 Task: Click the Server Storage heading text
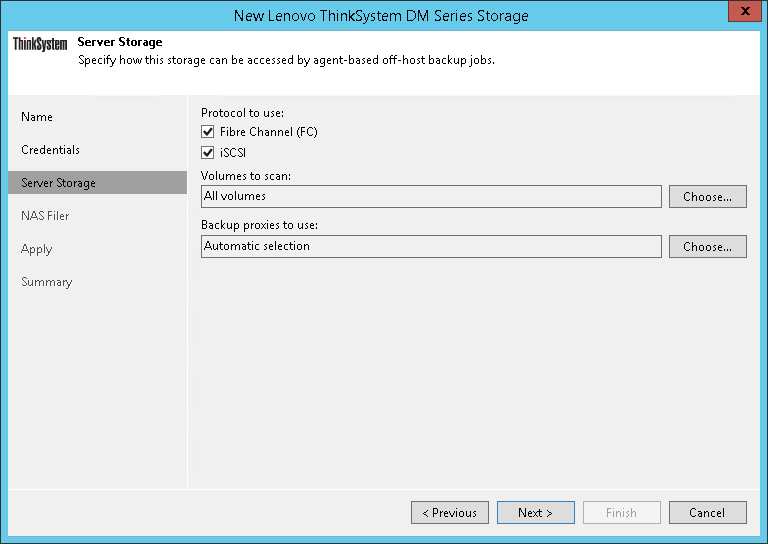pyautogui.click(x=120, y=42)
